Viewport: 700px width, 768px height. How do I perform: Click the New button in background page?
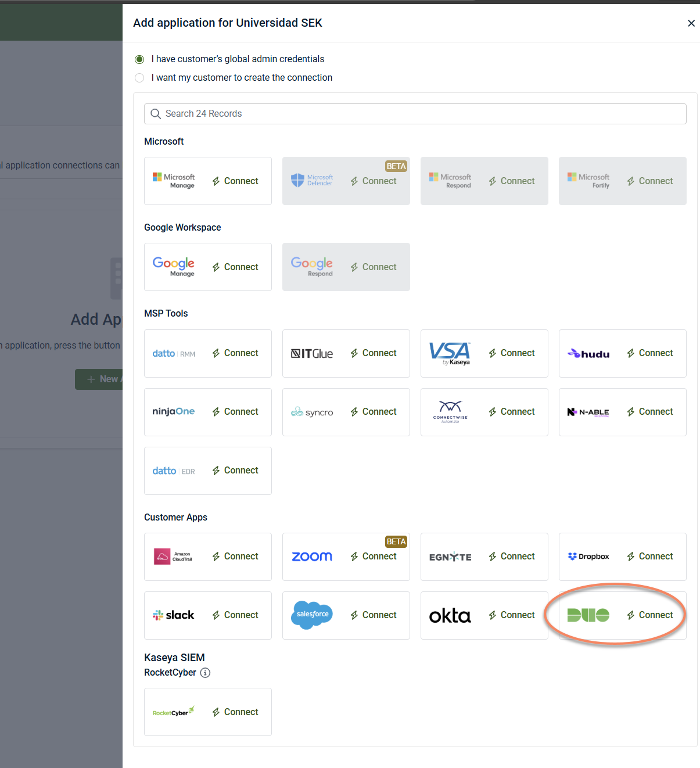pos(99,379)
